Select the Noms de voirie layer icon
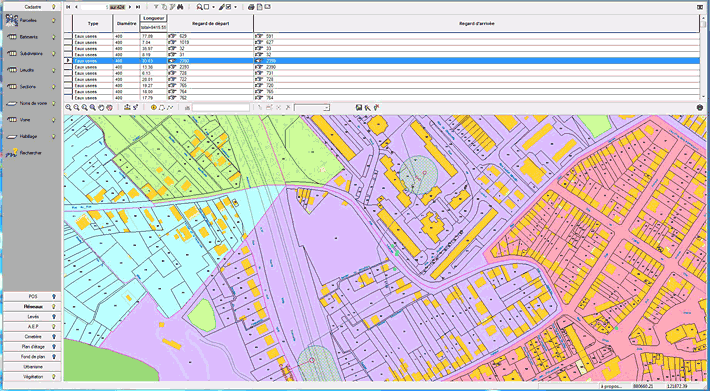 12,103
